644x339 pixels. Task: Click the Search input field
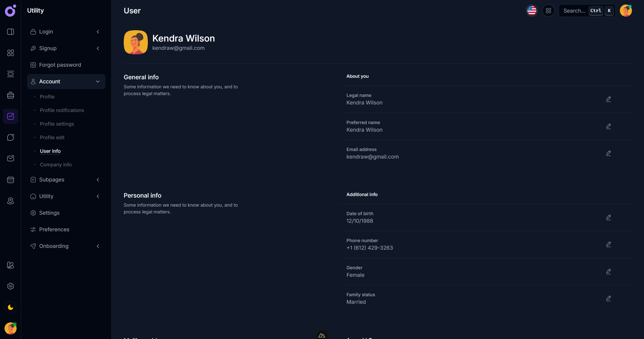[575, 11]
